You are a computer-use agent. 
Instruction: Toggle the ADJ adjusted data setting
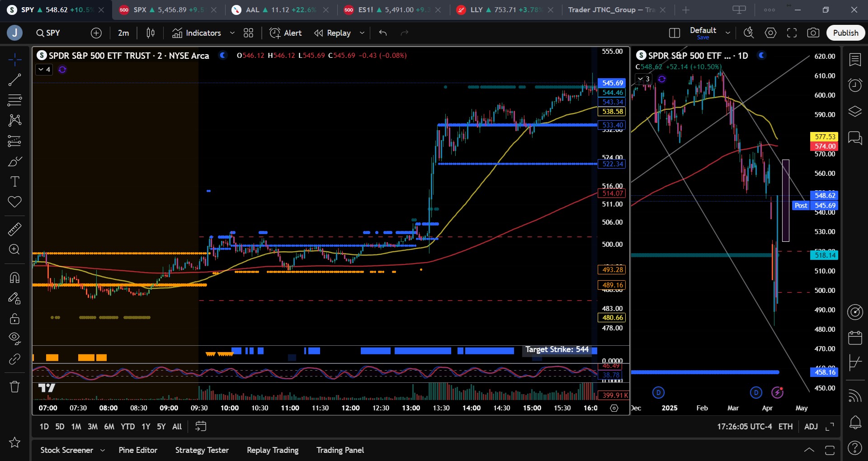[x=811, y=427]
